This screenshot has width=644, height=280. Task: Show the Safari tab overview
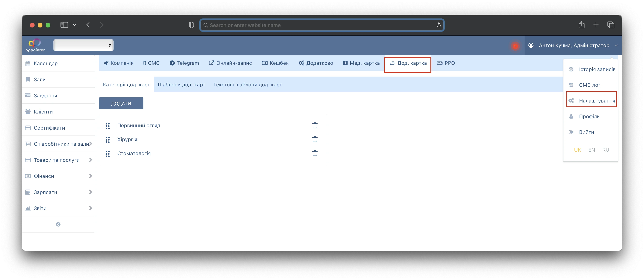click(x=611, y=25)
